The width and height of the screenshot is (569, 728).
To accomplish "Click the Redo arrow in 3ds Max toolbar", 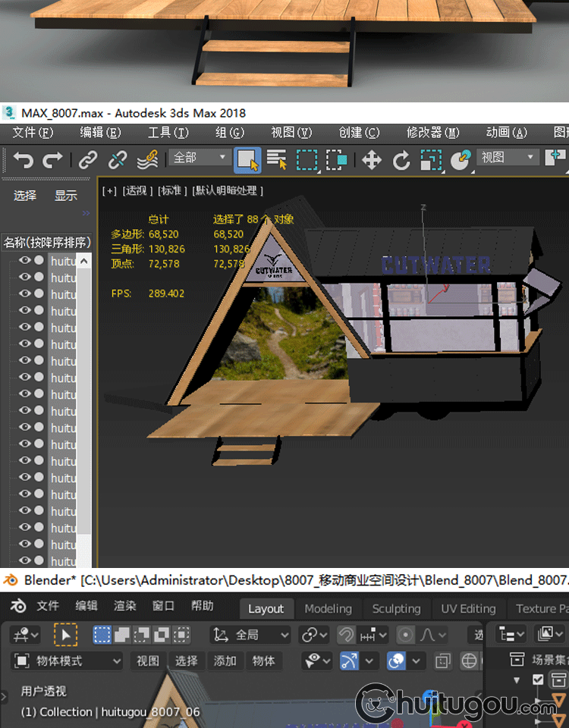I will click(53, 160).
